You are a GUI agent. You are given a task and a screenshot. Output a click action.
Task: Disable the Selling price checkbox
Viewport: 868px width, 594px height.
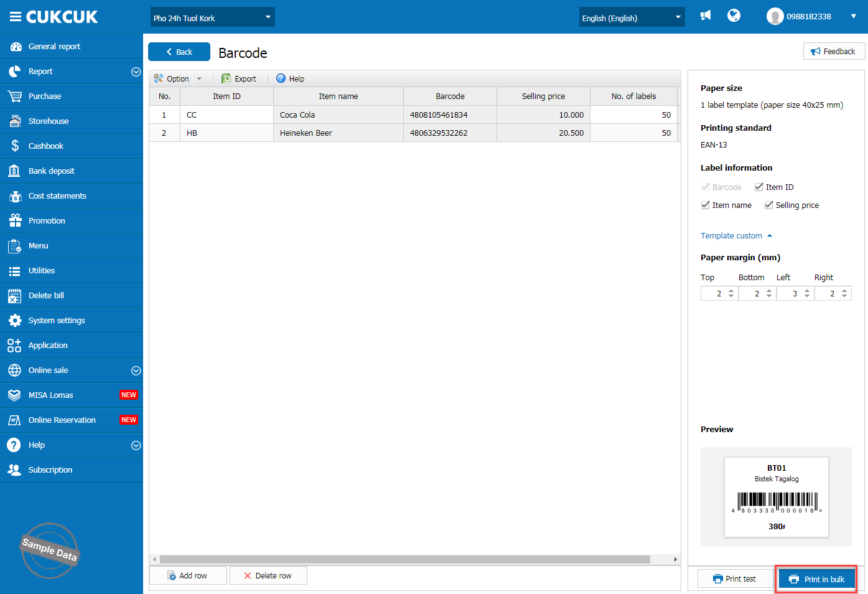[769, 205]
